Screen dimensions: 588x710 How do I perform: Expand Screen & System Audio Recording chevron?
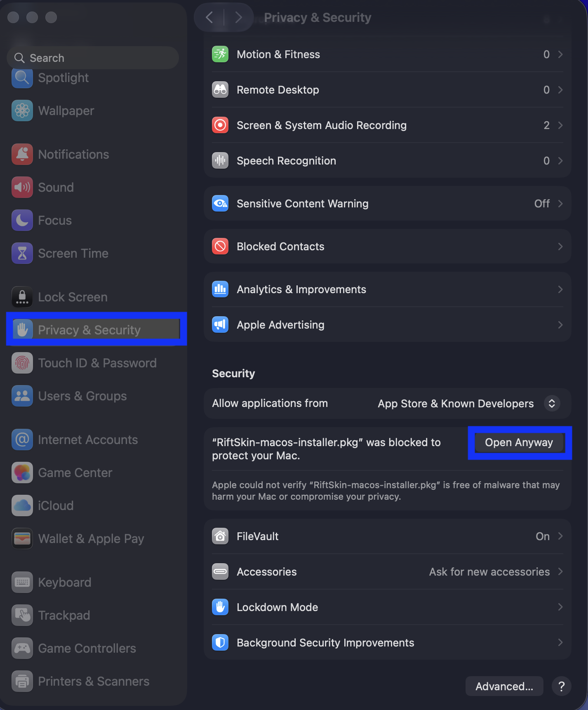(560, 125)
